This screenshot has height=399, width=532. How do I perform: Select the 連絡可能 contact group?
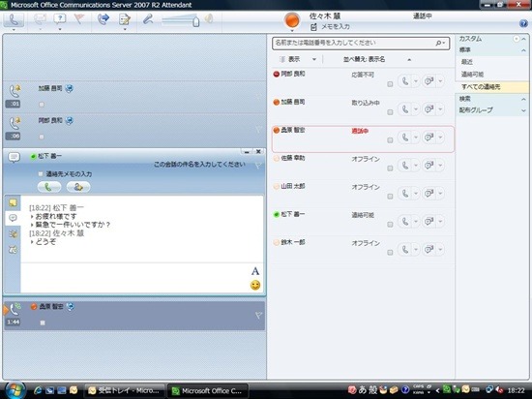tap(472, 75)
